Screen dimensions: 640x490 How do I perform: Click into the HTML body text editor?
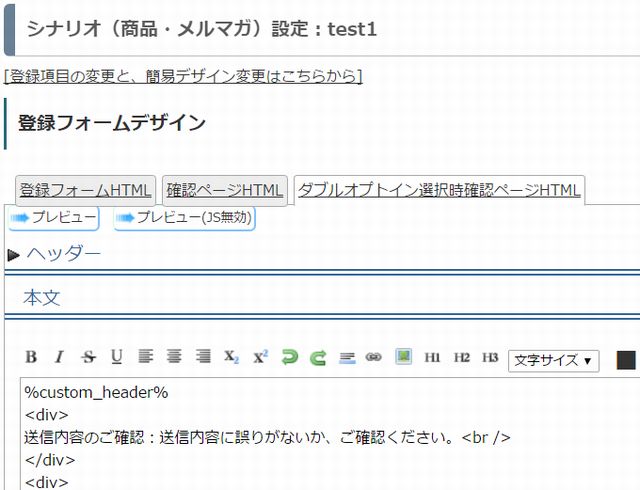click(330, 434)
